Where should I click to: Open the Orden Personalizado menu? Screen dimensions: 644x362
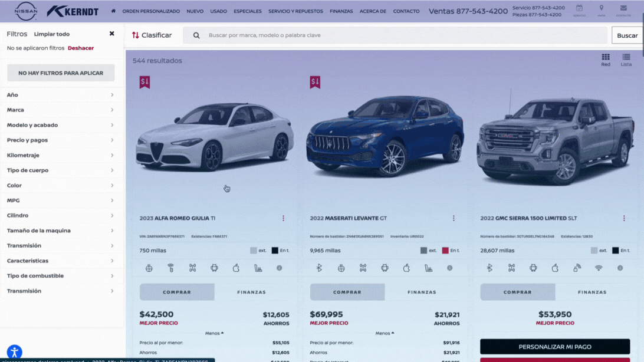pos(151,11)
